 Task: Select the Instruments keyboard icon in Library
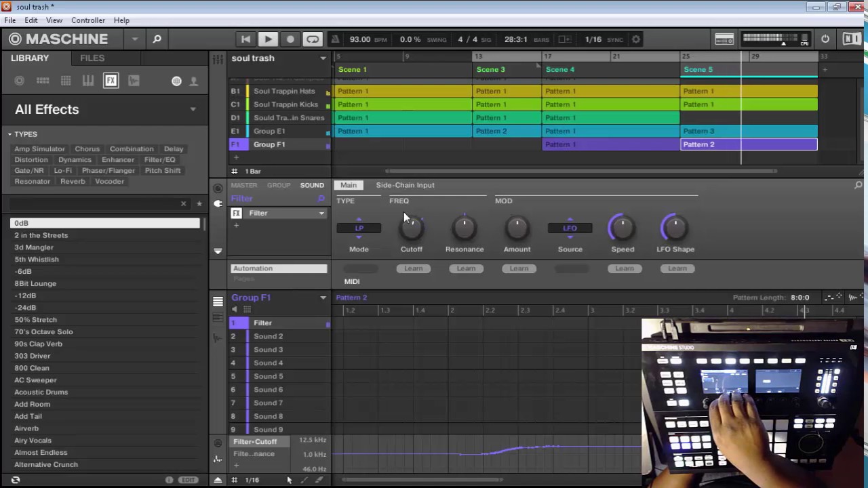coord(88,81)
